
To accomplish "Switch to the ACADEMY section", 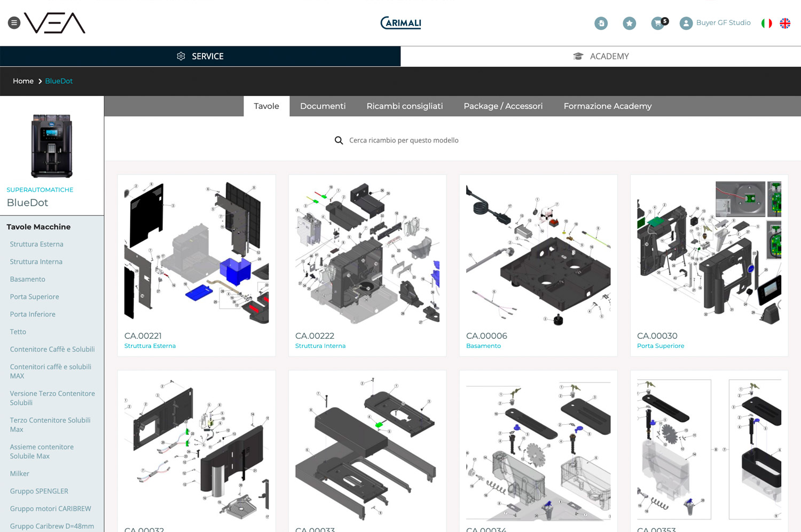I will tap(601, 57).
